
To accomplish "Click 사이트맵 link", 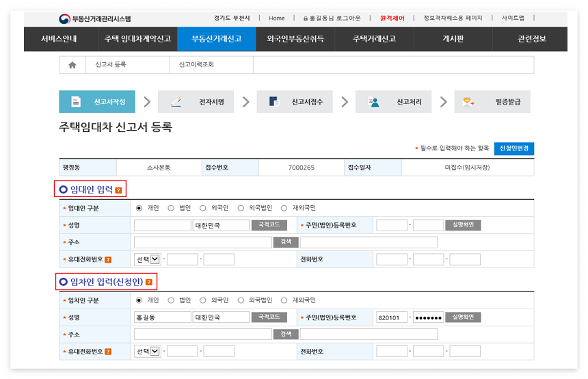I will tap(513, 18).
